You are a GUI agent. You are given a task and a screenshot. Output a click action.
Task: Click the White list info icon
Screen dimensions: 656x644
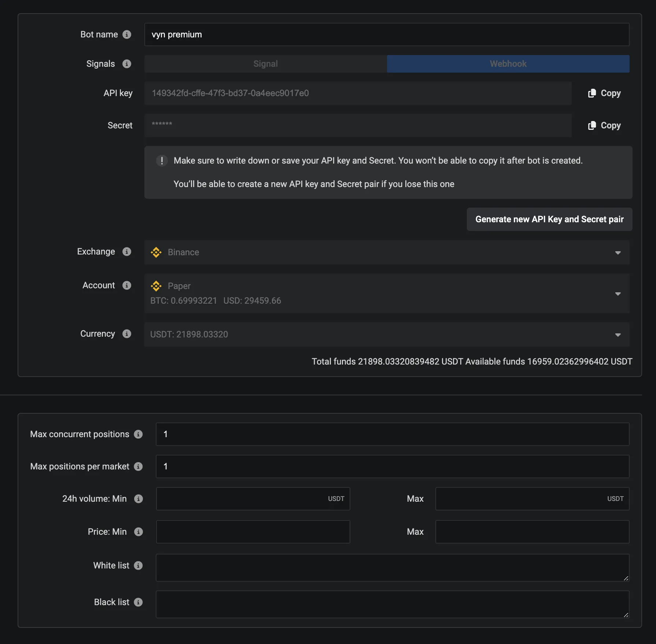coord(138,566)
